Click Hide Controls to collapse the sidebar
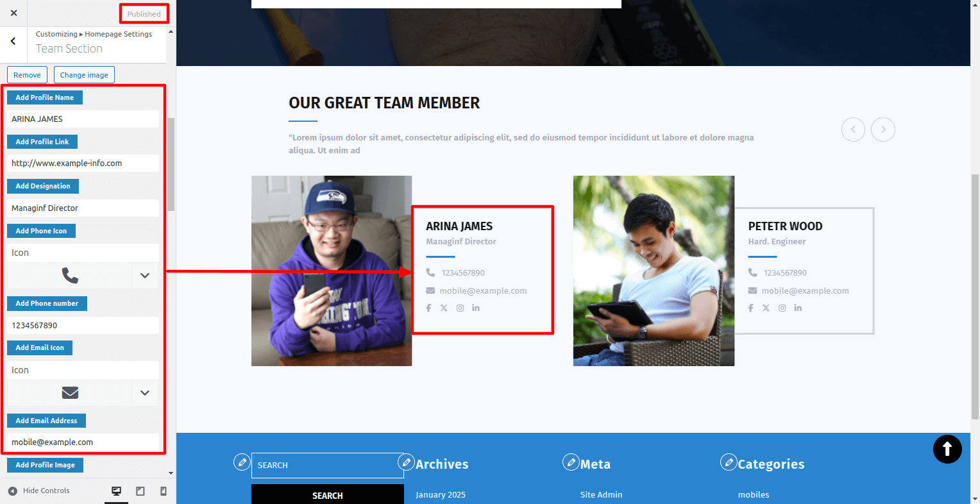 [x=39, y=491]
